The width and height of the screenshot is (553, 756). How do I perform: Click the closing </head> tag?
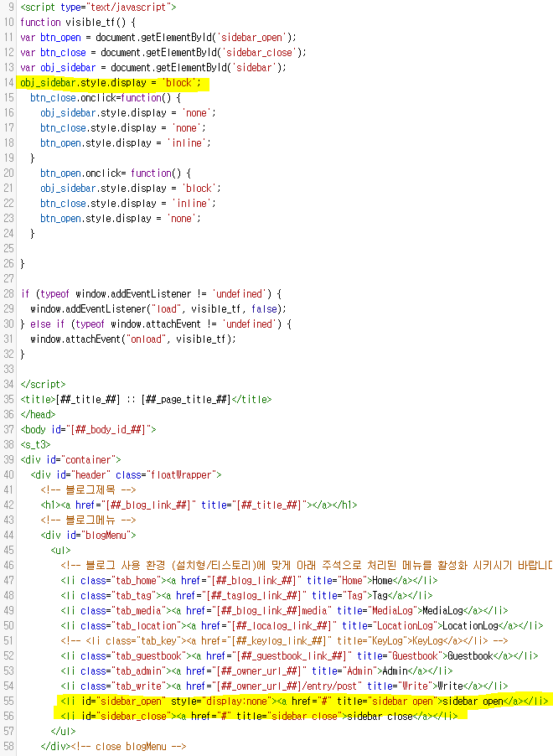[x=38, y=414]
